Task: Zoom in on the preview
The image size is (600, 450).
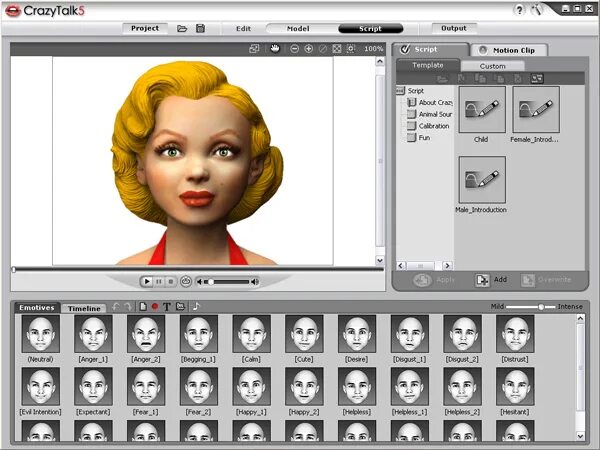Action: tap(308, 49)
